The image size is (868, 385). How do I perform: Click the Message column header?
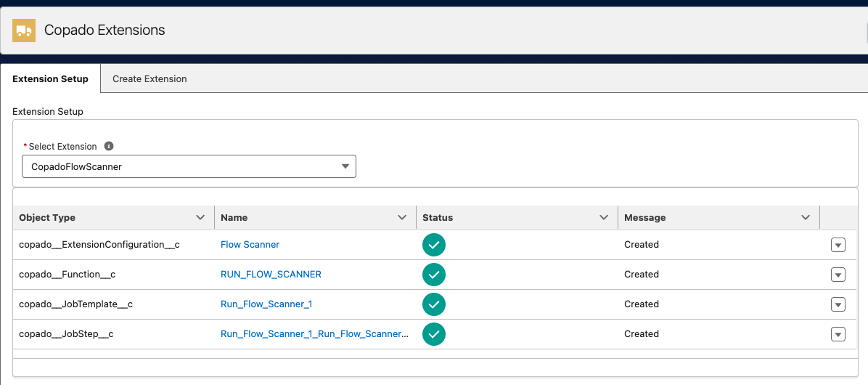pos(718,218)
